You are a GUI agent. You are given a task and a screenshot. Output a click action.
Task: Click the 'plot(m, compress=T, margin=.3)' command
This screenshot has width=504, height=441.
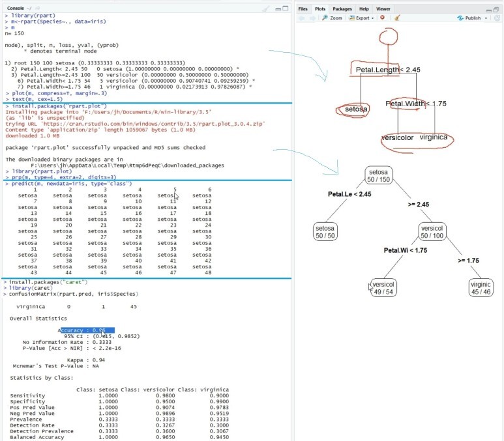point(57,93)
